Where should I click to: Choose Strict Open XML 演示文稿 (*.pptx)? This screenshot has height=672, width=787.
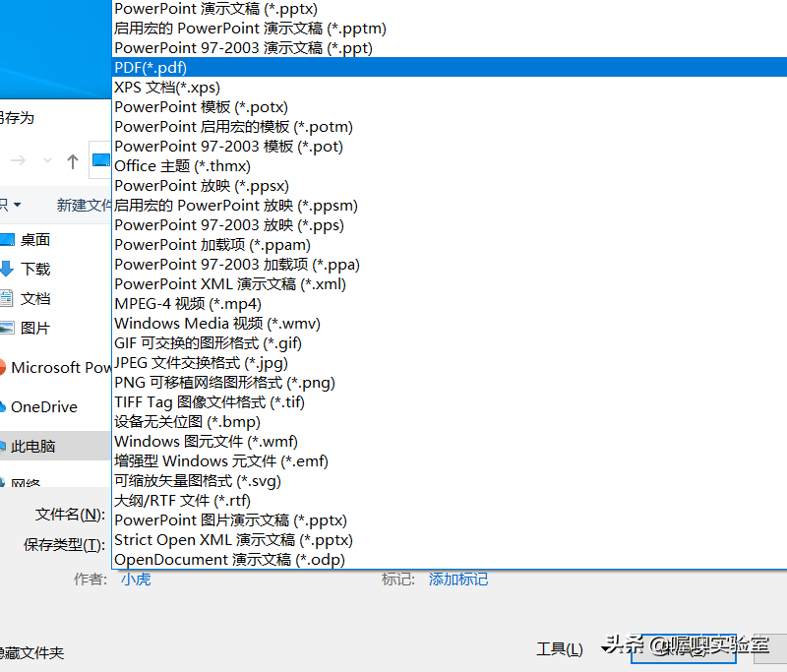pos(450,539)
